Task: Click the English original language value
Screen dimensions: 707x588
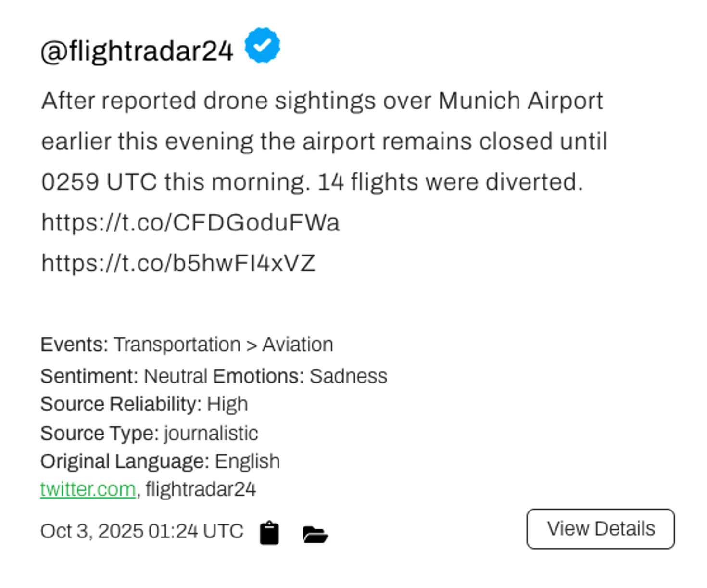Action: [247, 461]
